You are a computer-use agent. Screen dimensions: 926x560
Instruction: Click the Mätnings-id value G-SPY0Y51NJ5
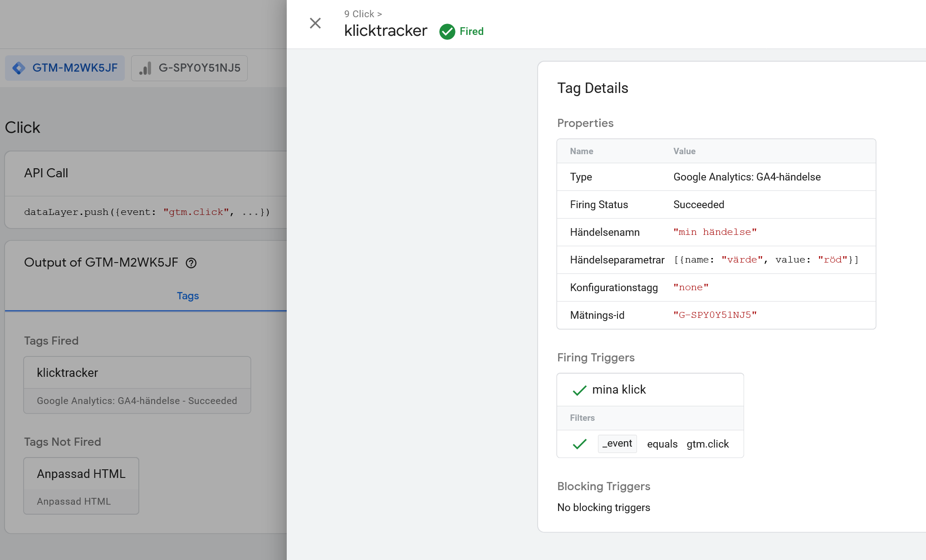coord(715,315)
